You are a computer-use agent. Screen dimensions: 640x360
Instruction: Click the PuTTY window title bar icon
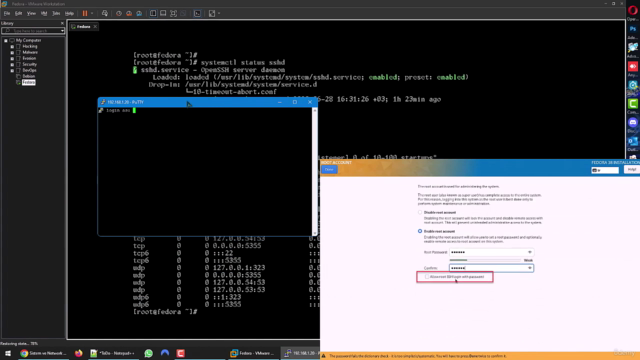click(x=103, y=102)
